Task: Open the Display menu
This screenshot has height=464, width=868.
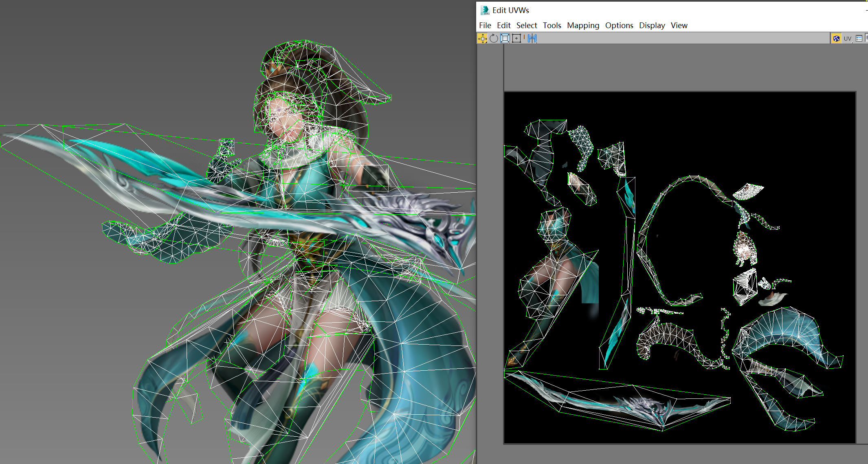Action: coord(652,25)
